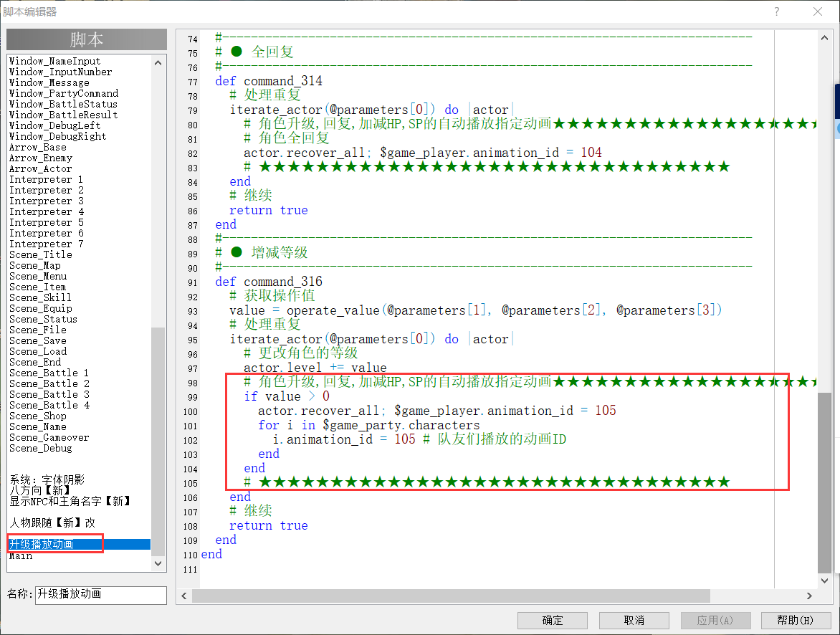Click horizontal scrollbar right arrow
Viewport: 840px width, 635px height.
(809, 596)
